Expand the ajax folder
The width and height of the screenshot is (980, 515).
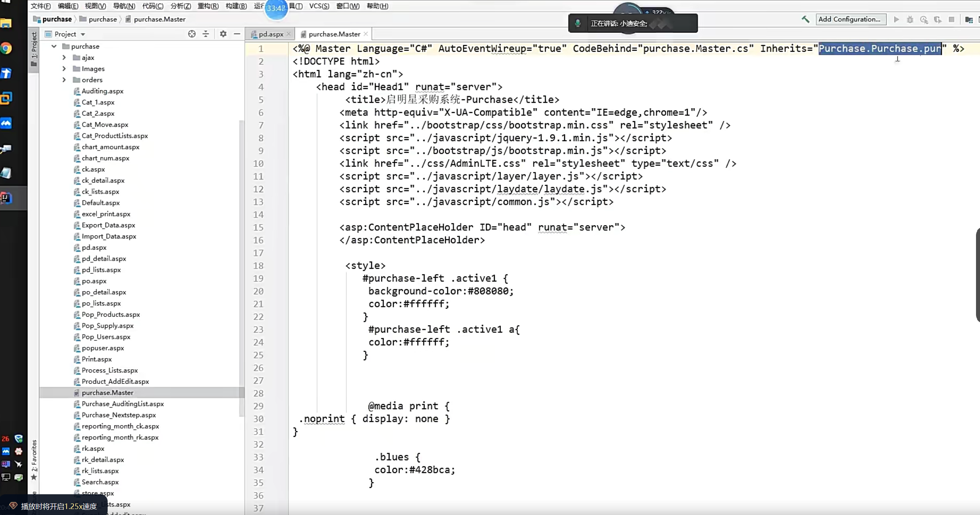(64, 57)
